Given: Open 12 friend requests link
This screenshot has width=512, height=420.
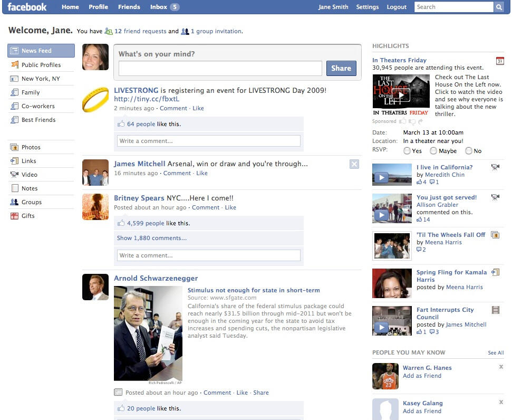Looking at the screenshot, I should coord(140,31).
